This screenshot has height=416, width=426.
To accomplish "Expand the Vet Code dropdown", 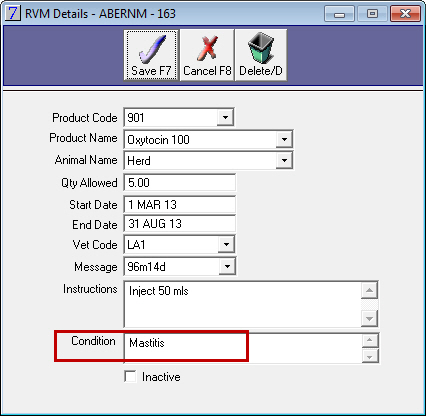I will click(226, 244).
